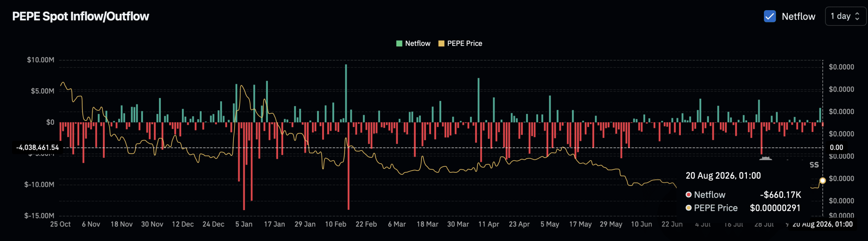868x241 pixels.
Task: Click the 29 Jan date label
Action: click(305, 224)
